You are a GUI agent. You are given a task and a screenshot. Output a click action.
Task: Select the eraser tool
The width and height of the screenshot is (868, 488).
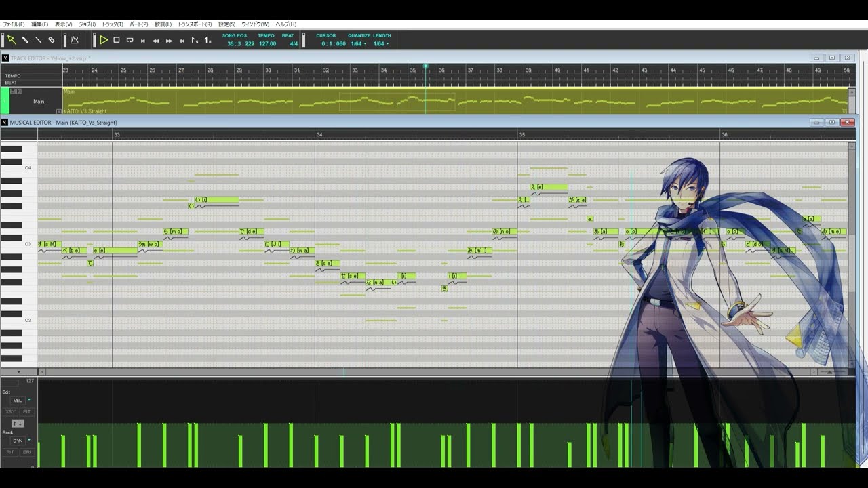click(x=51, y=40)
